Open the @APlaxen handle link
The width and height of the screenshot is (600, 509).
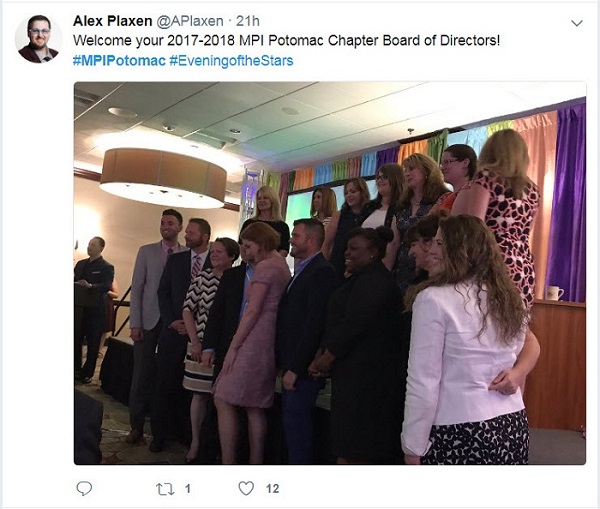(190, 21)
